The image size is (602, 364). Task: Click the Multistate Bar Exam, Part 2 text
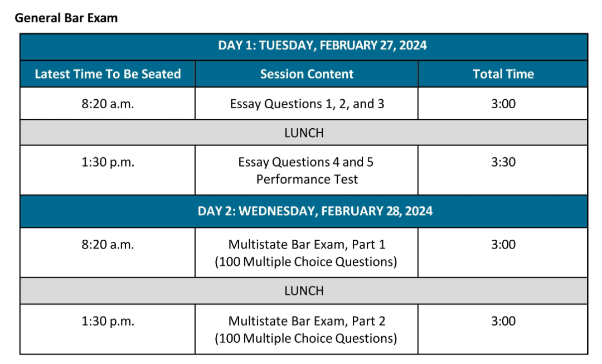point(307,321)
